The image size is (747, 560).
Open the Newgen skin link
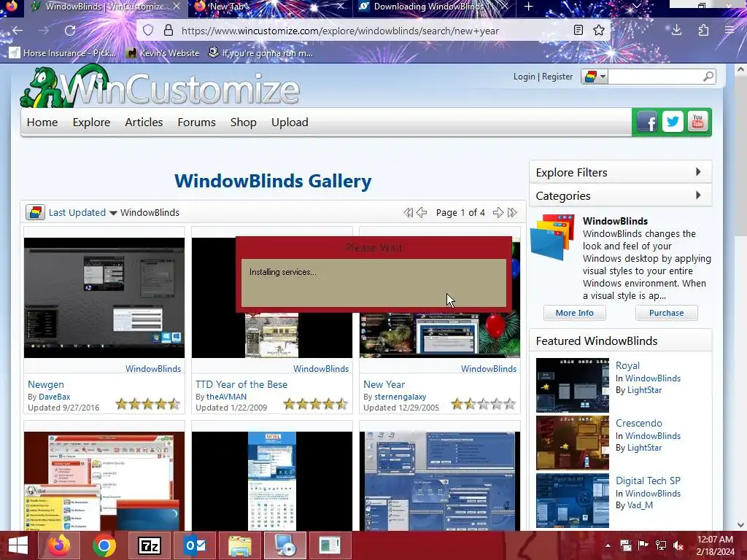(x=46, y=384)
